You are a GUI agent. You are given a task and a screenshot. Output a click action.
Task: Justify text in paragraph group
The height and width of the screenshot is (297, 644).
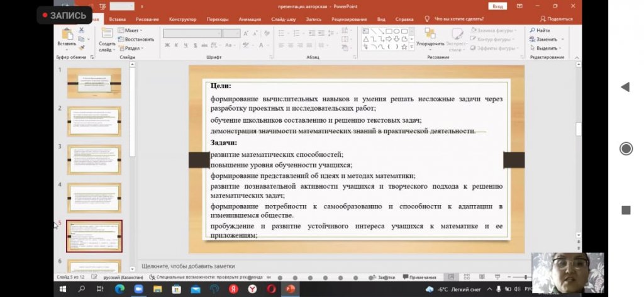[x=309, y=45]
